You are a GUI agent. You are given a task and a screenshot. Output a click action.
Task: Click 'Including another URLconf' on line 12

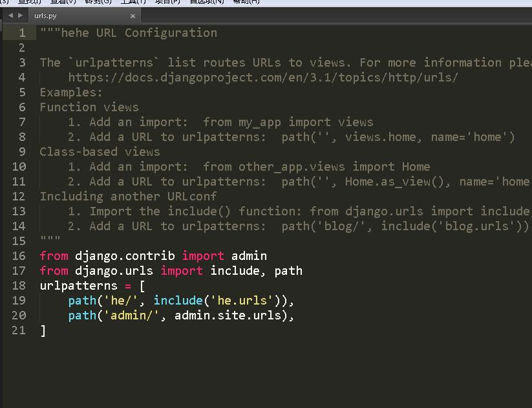pos(128,197)
